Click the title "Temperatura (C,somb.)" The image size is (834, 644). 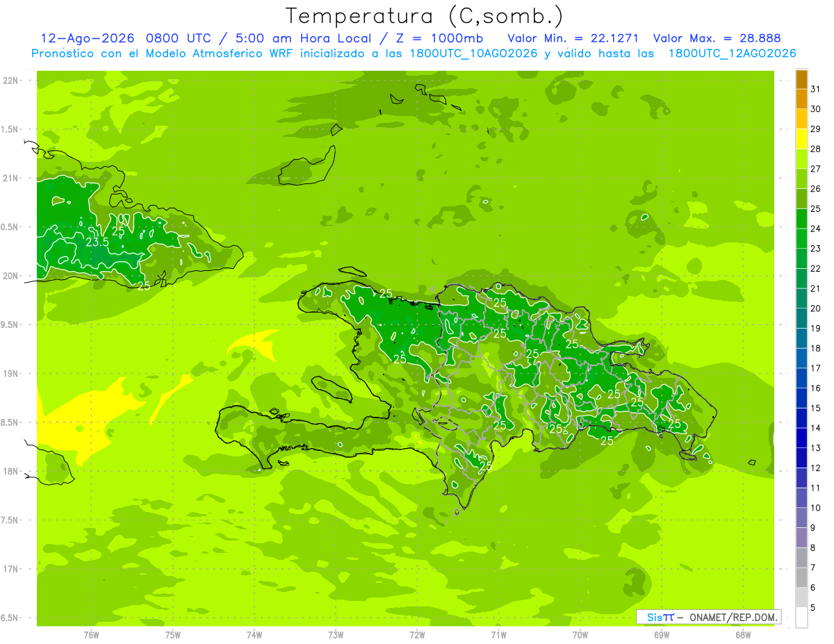pyautogui.click(x=423, y=16)
